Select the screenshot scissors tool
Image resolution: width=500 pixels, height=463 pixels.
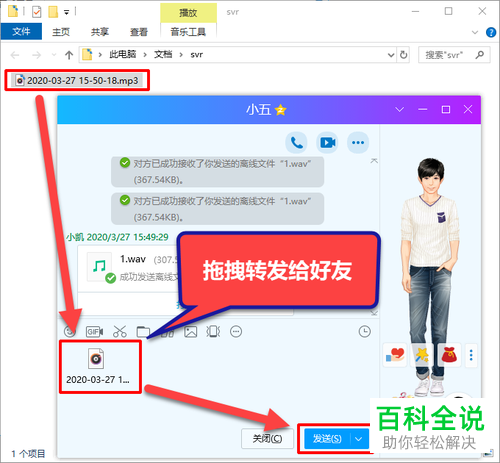120,332
